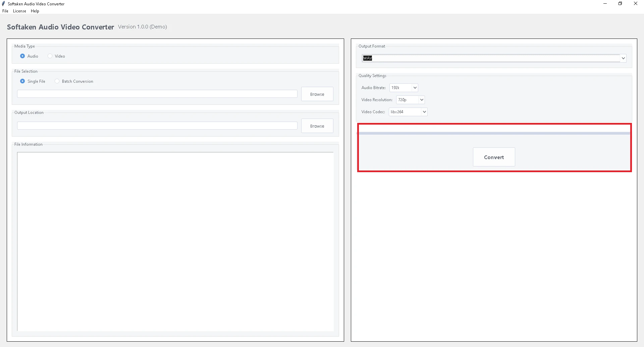
Task: Change Video Codec from libx264
Action: (424, 112)
